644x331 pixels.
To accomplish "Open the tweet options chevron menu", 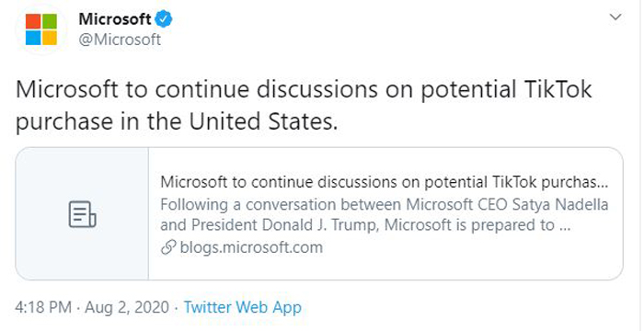I will (615, 17).
